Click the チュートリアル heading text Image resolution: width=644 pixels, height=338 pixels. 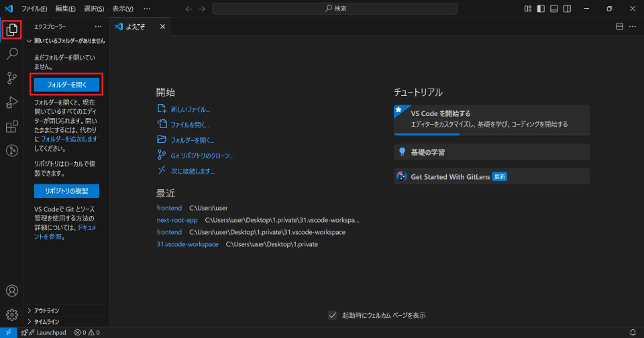(418, 93)
